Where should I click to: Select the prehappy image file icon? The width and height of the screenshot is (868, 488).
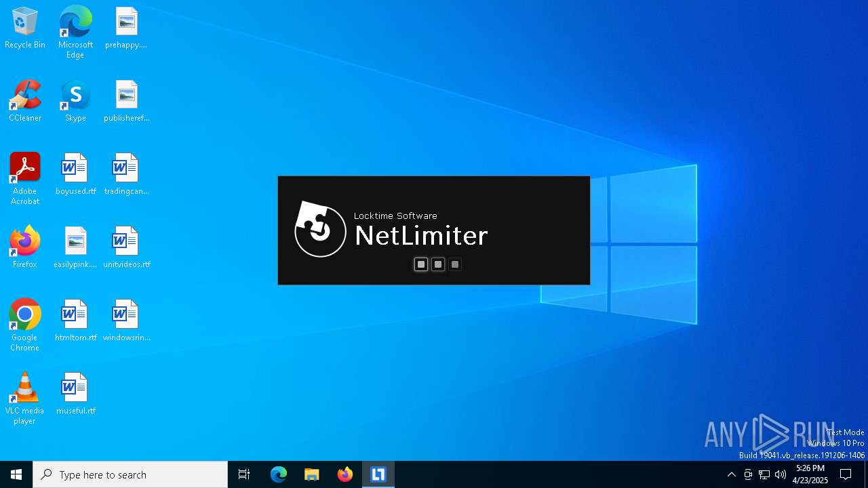pyautogui.click(x=126, y=28)
